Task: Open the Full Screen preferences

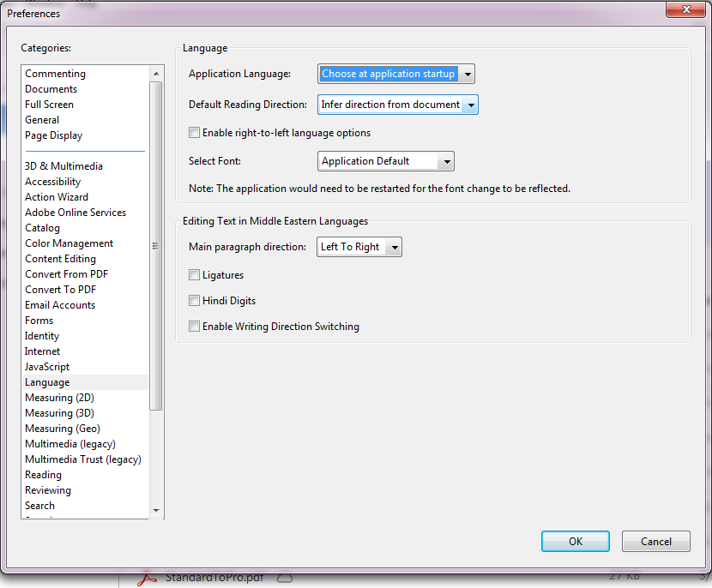Action: pos(49,104)
